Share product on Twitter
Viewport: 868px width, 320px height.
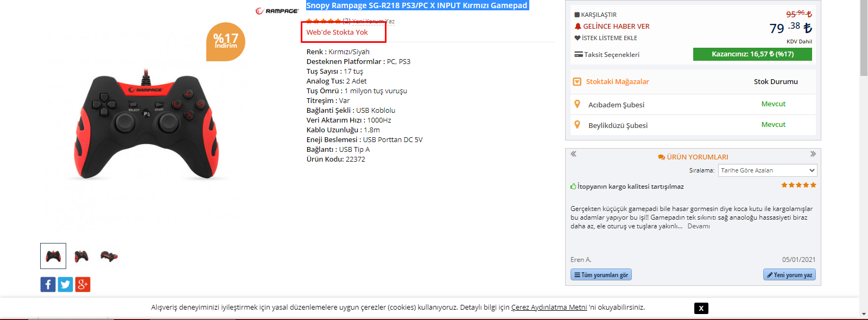coord(65,284)
